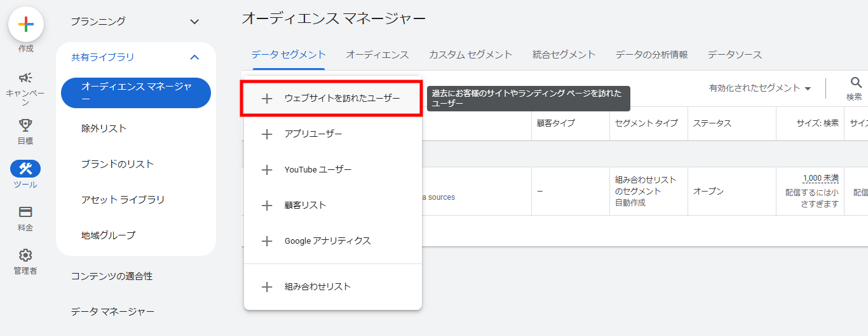The image size is (868, 336).
Task: Open Admin via the gear icon
Action: 25,255
